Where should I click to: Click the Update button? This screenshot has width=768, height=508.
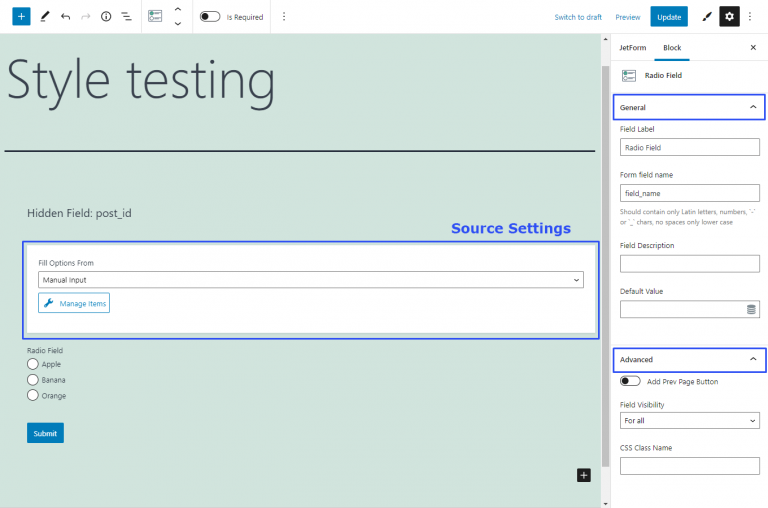pos(669,17)
